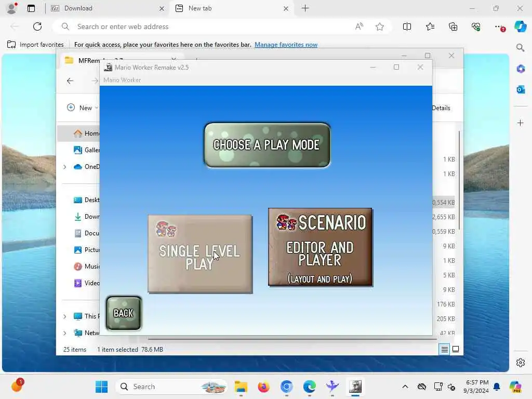This screenshot has height=399, width=532.
Task: Open Copilot icon in Edge toolbar
Action: click(520, 26)
